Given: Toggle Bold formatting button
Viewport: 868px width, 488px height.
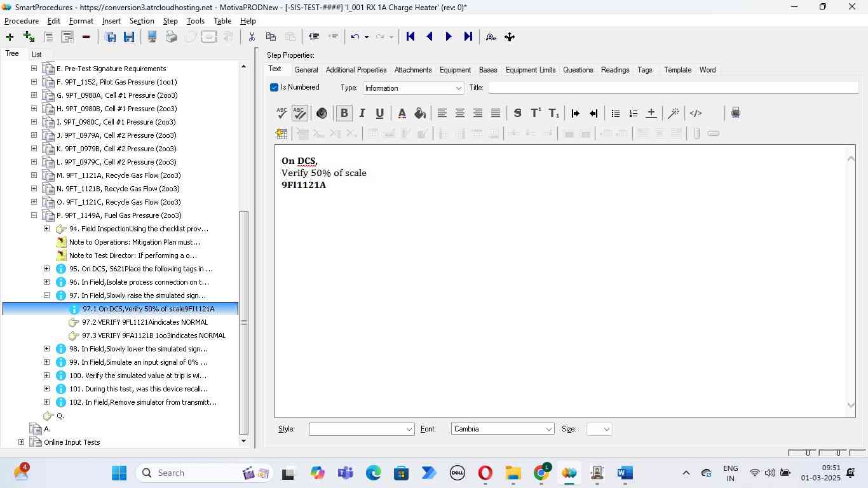Looking at the screenshot, I should 344,113.
